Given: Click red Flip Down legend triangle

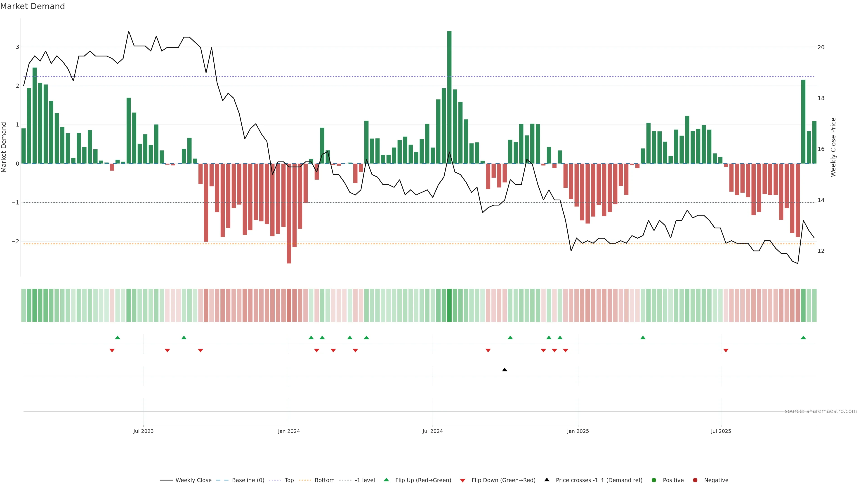Looking at the screenshot, I should pyautogui.click(x=463, y=481).
